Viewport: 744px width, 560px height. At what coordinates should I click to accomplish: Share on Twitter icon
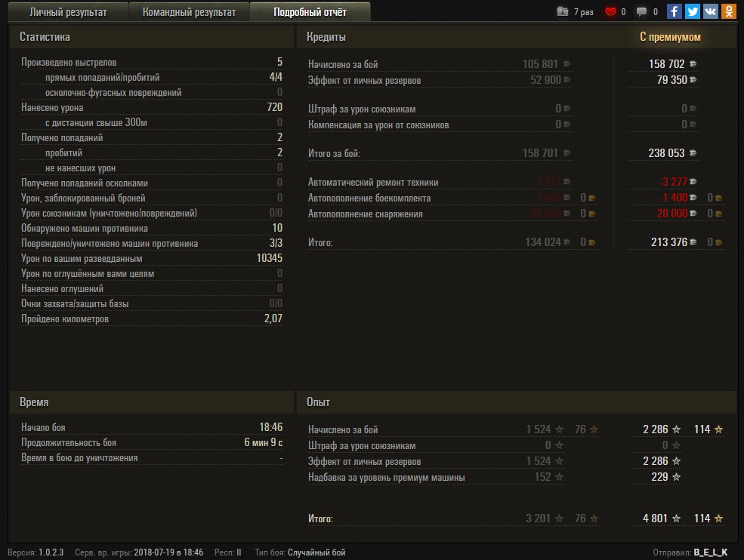pyautogui.click(x=693, y=11)
